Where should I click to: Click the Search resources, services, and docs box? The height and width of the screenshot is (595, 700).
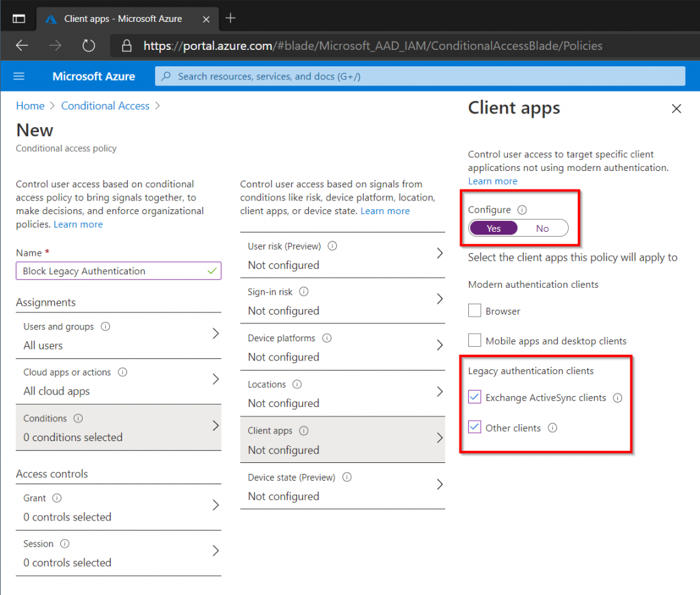click(x=420, y=77)
